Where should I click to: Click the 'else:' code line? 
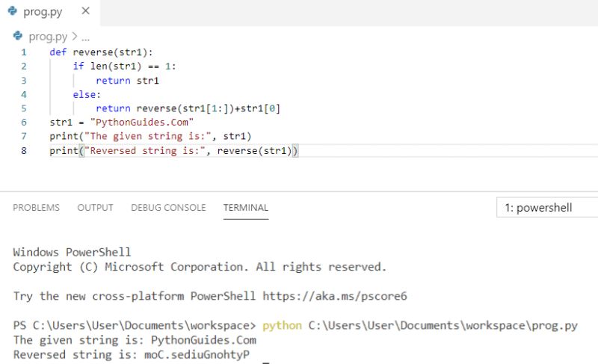coord(87,94)
